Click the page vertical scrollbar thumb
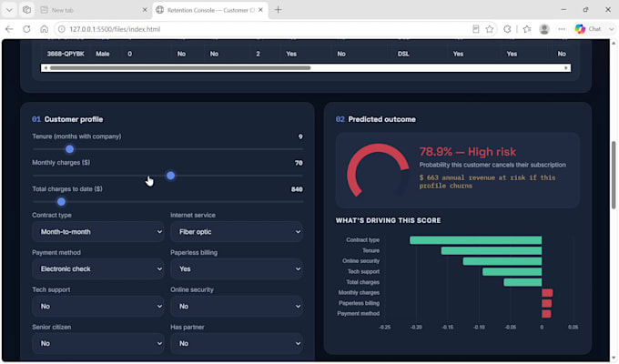The height and width of the screenshot is (364, 619). (614, 175)
